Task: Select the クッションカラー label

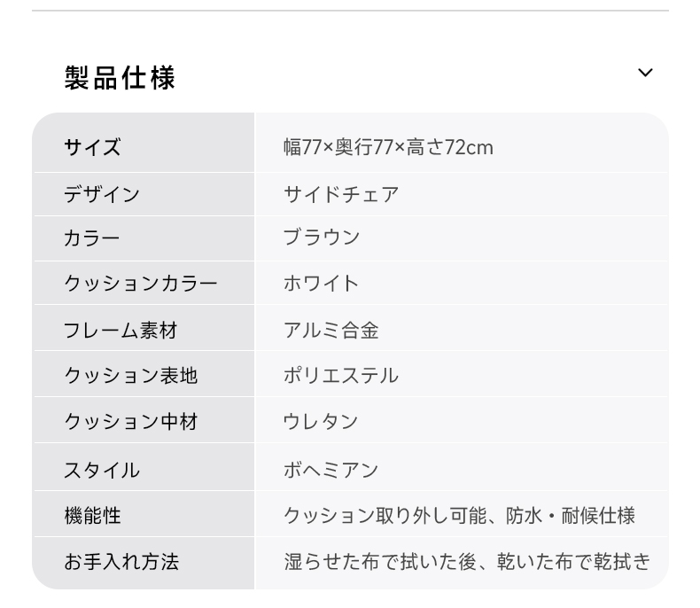Action: click(141, 284)
